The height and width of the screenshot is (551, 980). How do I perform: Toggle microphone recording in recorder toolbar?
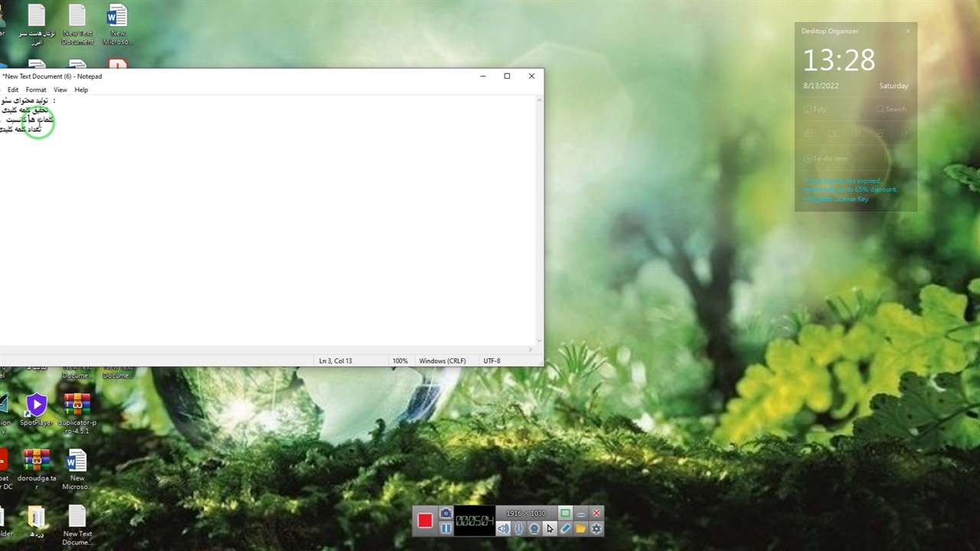pos(518,528)
